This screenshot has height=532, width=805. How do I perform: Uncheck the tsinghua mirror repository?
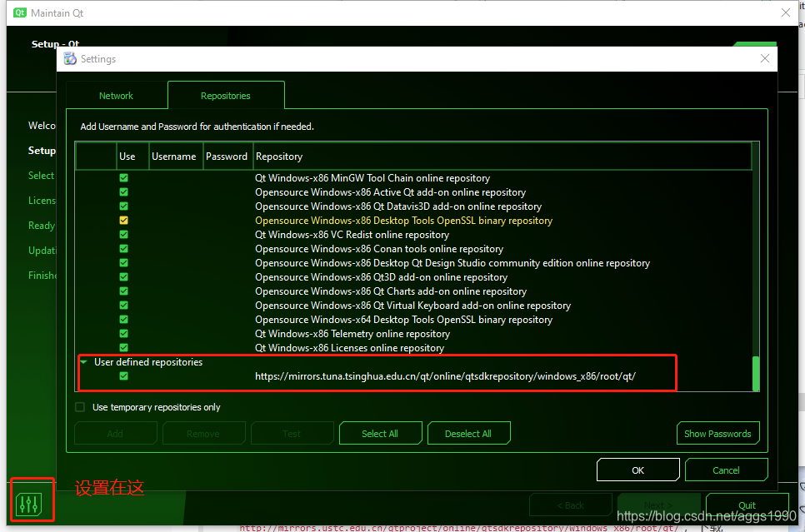click(x=123, y=376)
